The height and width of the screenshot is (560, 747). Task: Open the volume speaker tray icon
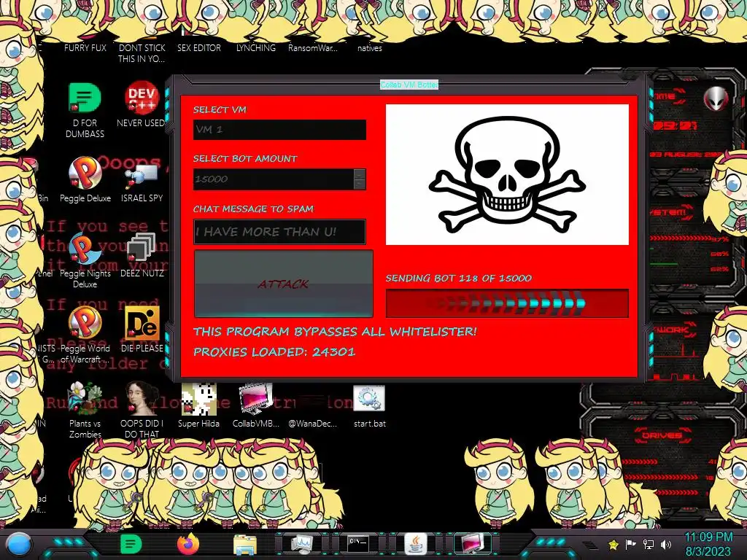click(x=666, y=544)
